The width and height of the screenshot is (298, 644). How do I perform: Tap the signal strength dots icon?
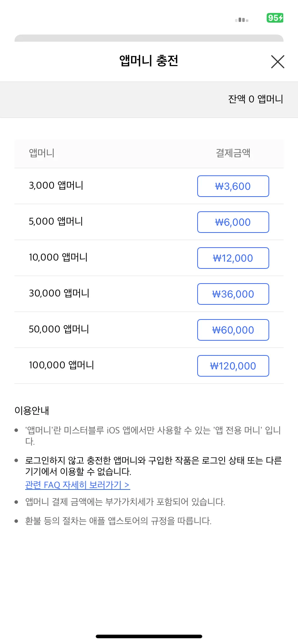tap(241, 20)
